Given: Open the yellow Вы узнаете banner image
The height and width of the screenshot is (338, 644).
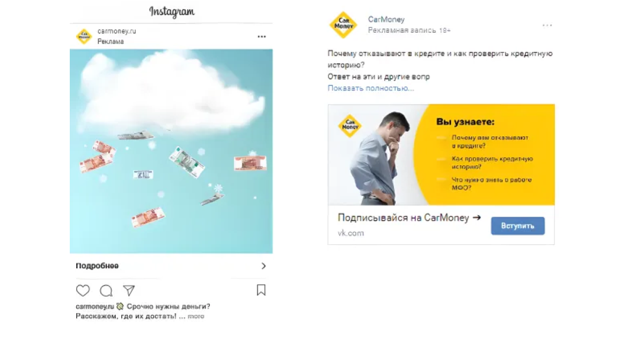Looking at the screenshot, I should tap(441, 155).
